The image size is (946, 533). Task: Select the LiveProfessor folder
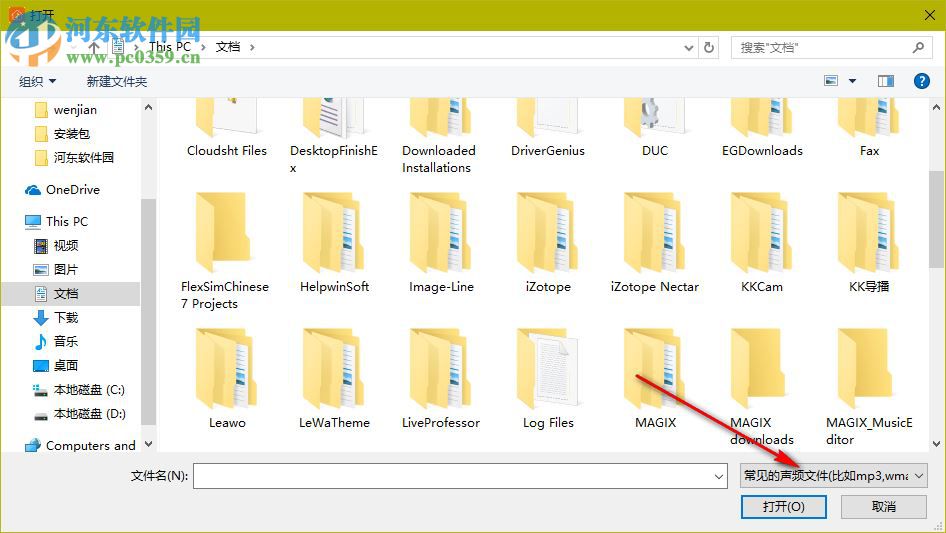(441, 378)
